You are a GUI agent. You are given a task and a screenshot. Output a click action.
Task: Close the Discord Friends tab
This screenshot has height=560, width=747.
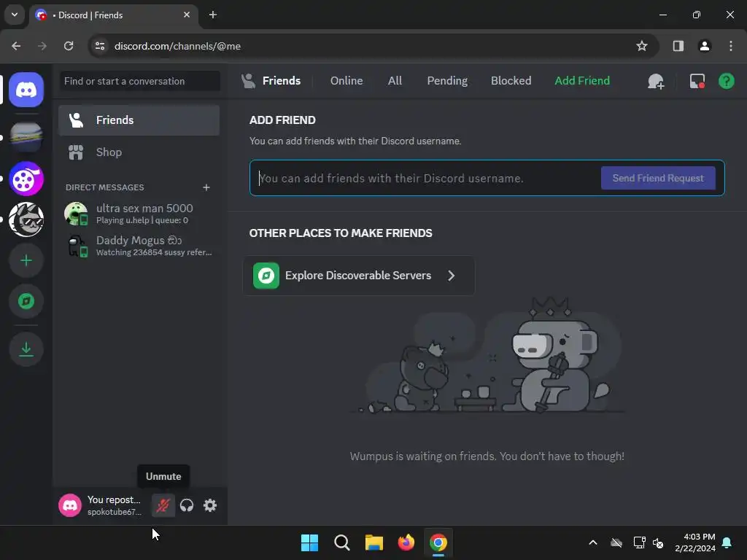187,15
